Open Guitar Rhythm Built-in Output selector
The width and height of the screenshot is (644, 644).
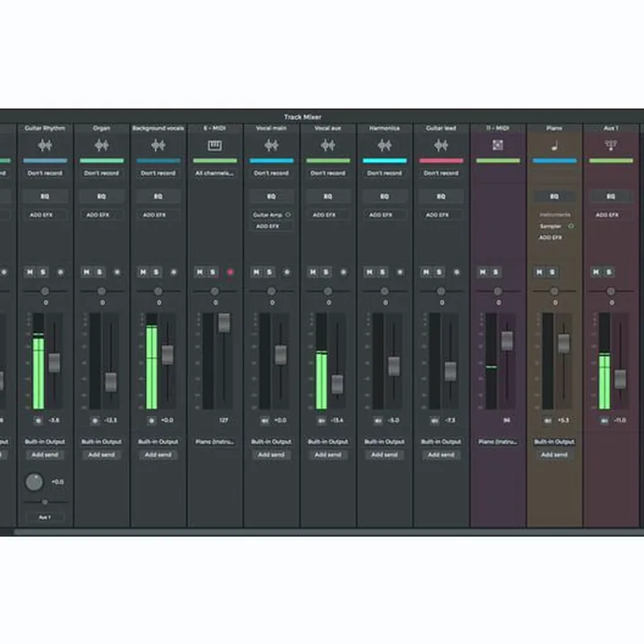coord(45,442)
